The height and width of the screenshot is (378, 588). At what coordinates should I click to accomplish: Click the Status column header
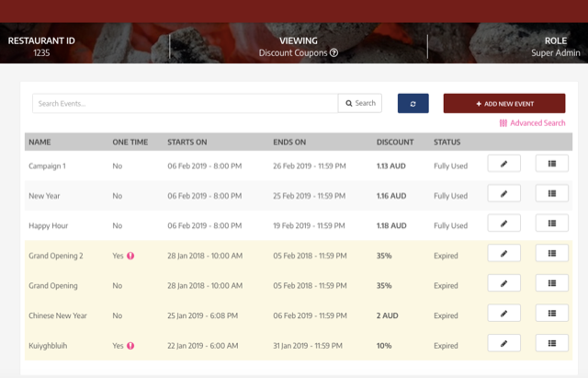[x=447, y=142]
